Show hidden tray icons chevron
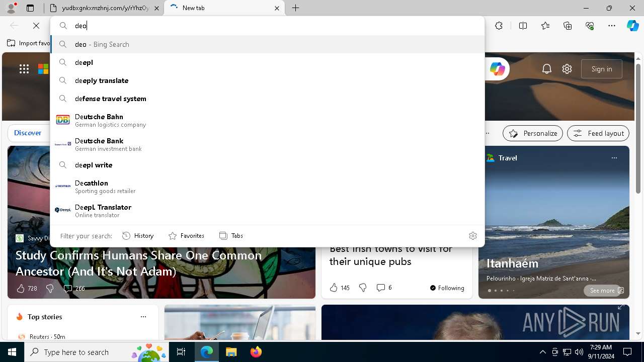Screen dimensions: 644x362 point(542,352)
